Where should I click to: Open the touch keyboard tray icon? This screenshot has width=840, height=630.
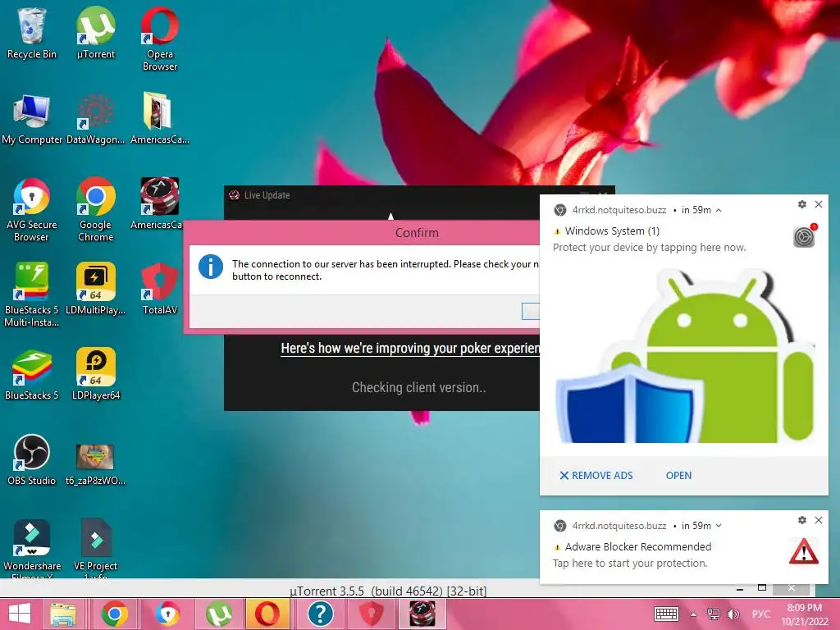pyautogui.click(x=666, y=614)
